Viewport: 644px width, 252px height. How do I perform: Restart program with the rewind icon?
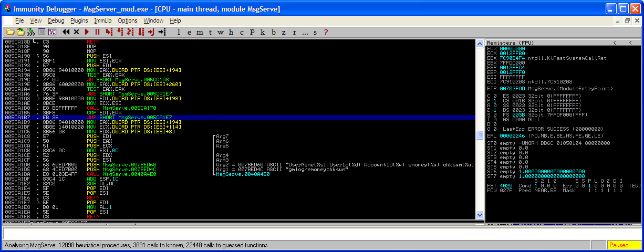66,32
